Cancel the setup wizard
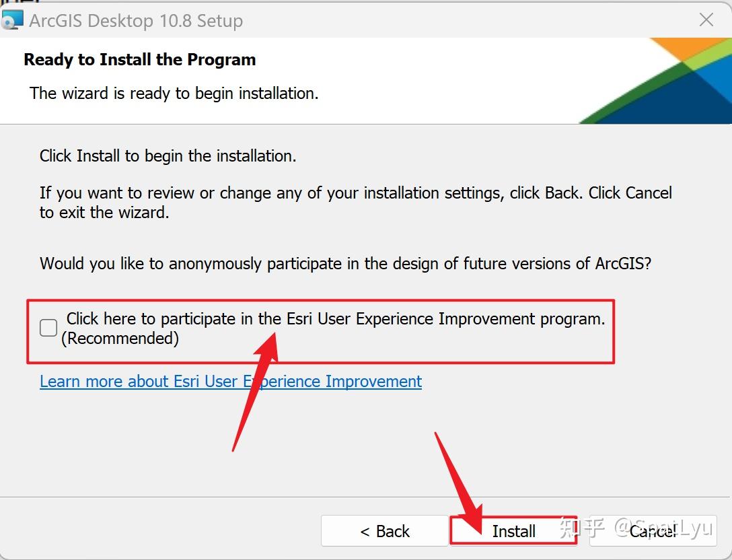This screenshot has width=732, height=560. [653, 531]
